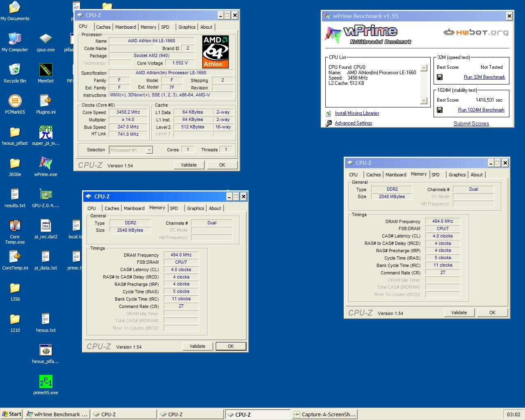The height and width of the screenshot is (420, 525).
Task: Switch to Mainboard tab in top CPU-Z window
Action: (126, 27)
